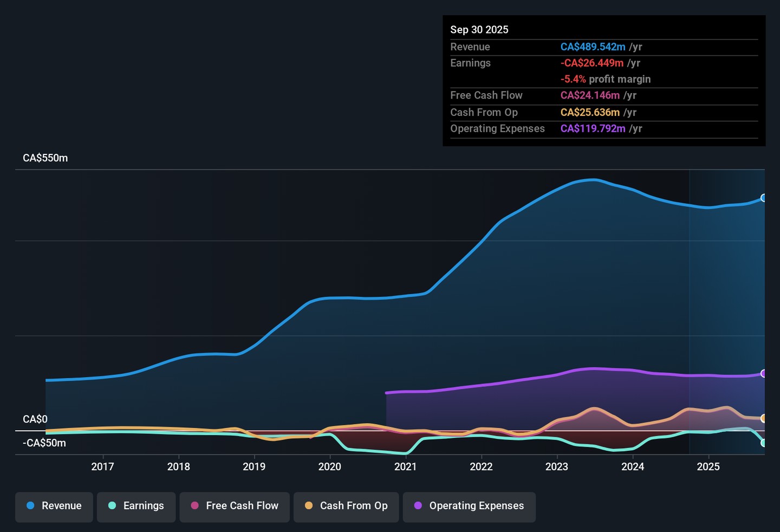Toggle the Revenue series in the legend

click(x=54, y=507)
